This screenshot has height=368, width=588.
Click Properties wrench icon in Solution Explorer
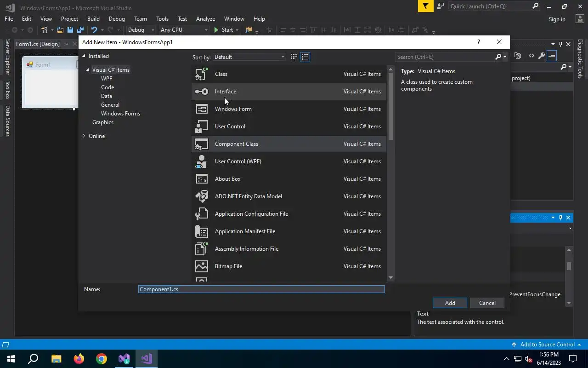point(542,56)
